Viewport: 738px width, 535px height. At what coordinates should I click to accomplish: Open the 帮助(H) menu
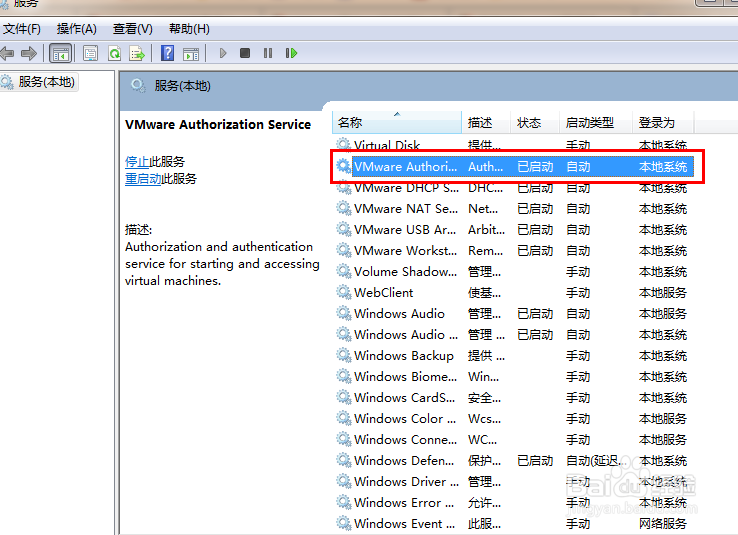(x=189, y=29)
